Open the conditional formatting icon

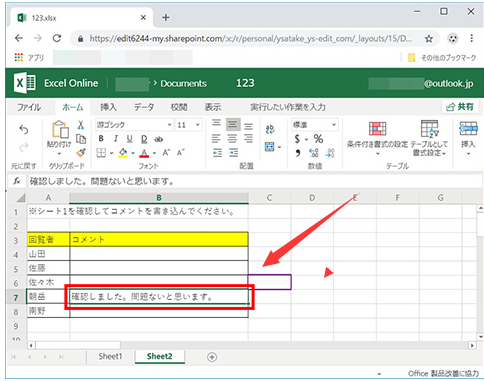pyautogui.click(x=377, y=129)
